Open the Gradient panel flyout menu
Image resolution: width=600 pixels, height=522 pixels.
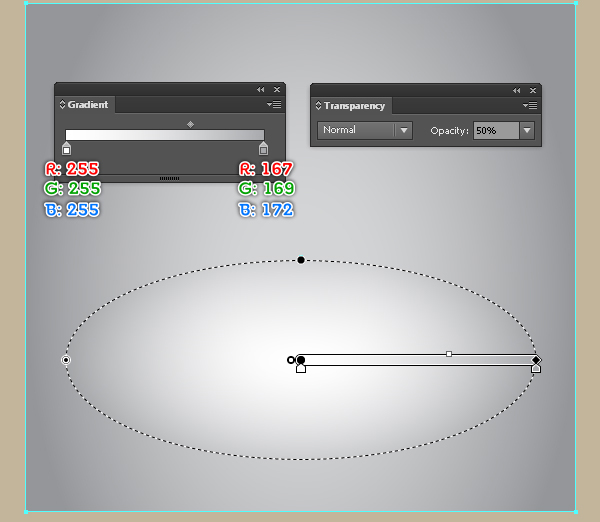(x=274, y=104)
